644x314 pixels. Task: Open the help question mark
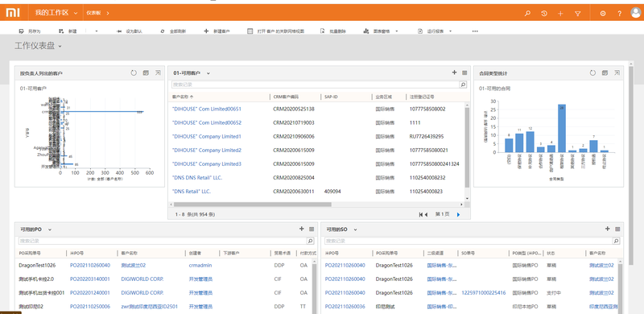[619, 14]
